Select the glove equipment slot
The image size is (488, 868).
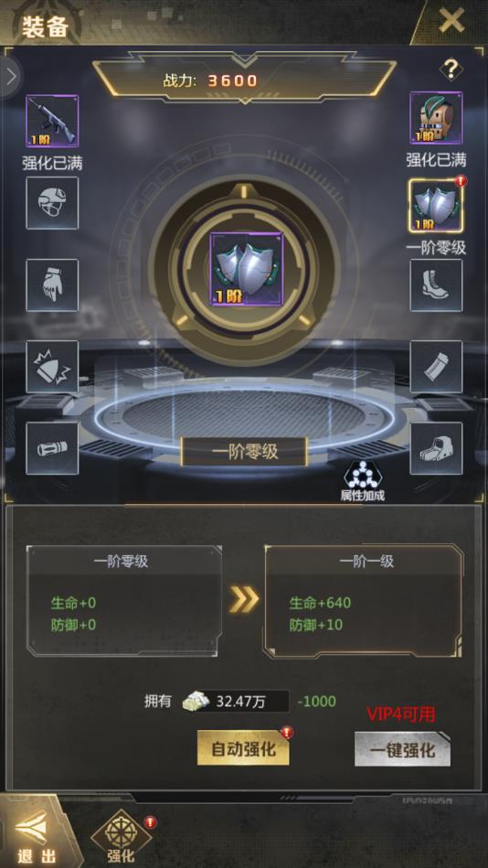52,285
